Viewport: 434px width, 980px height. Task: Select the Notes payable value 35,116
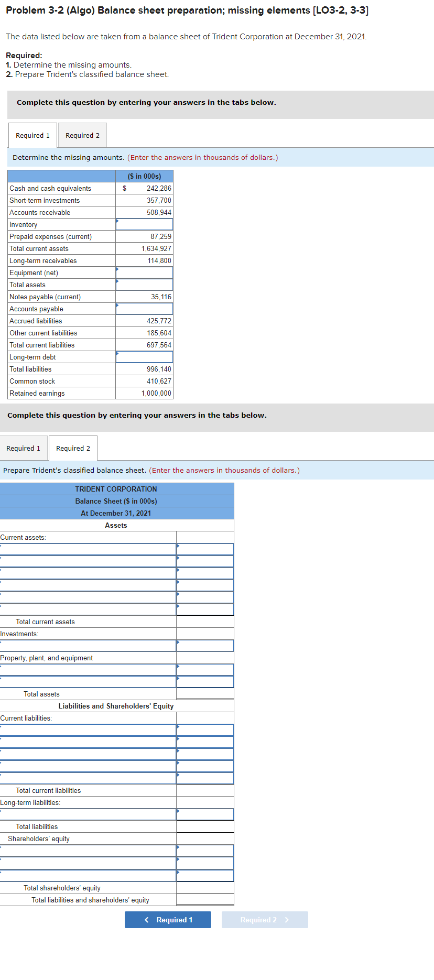click(161, 297)
